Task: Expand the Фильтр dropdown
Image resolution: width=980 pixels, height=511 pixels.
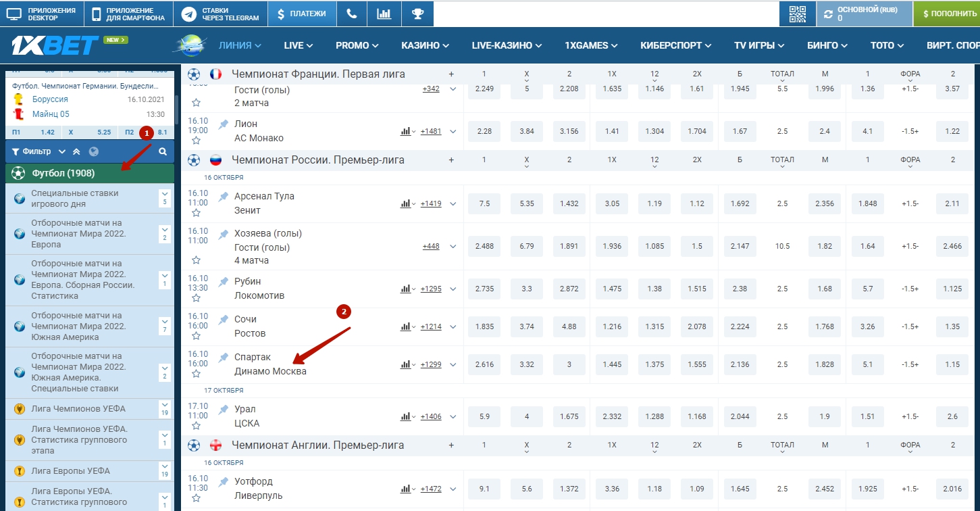Action: point(62,152)
